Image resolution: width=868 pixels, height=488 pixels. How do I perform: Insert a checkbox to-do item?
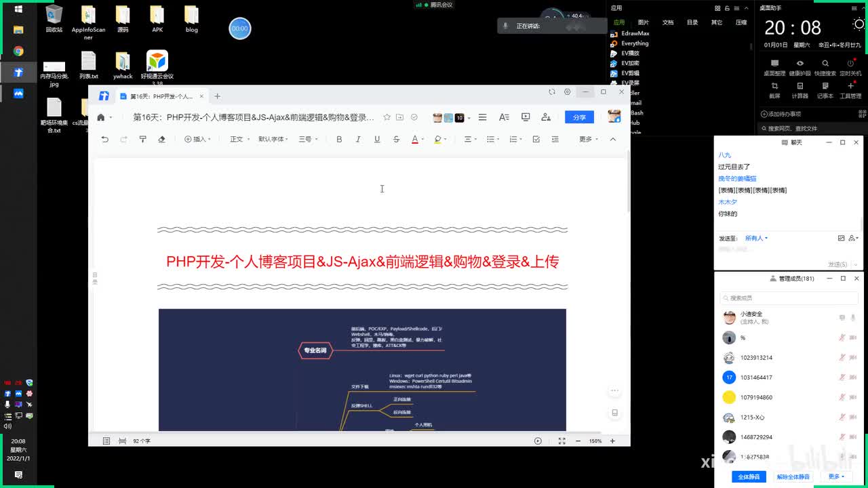[x=536, y=139]
